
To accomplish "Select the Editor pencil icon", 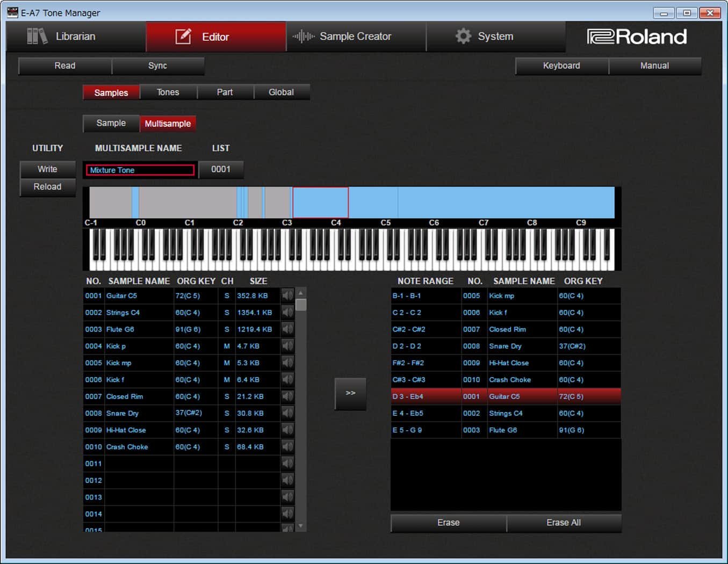I will pos(183,36).
